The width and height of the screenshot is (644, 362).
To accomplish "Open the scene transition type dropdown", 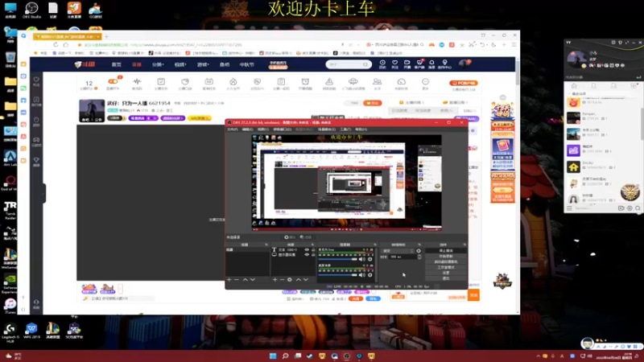I will [x=398, y=251].
